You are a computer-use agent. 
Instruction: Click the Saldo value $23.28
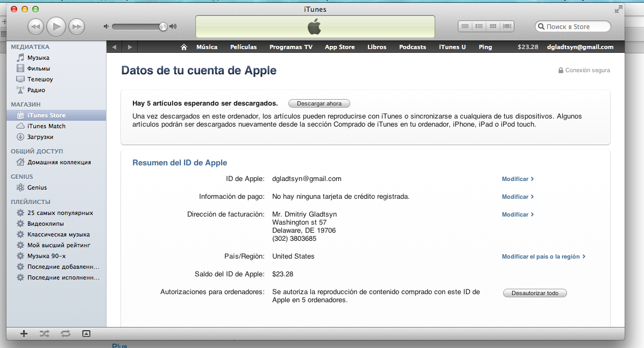point(282,274)
